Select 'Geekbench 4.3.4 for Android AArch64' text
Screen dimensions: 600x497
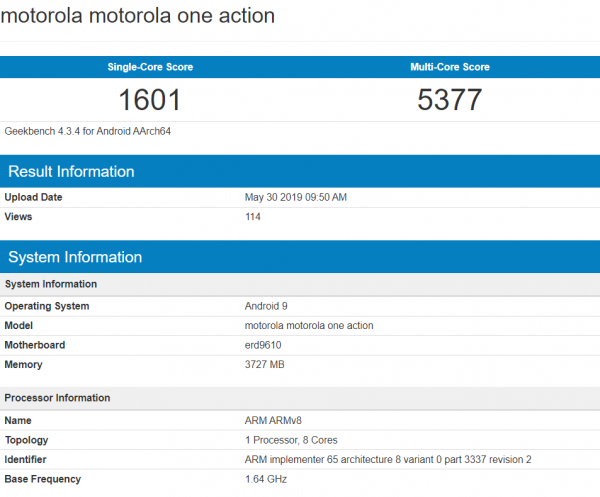click(88, 131)
